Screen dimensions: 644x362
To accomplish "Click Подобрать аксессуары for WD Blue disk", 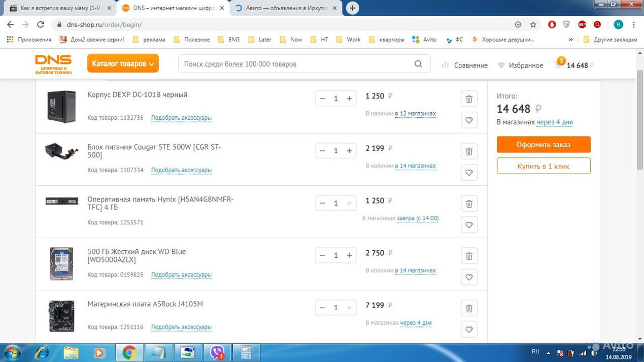I will click(x=181, y=275).
